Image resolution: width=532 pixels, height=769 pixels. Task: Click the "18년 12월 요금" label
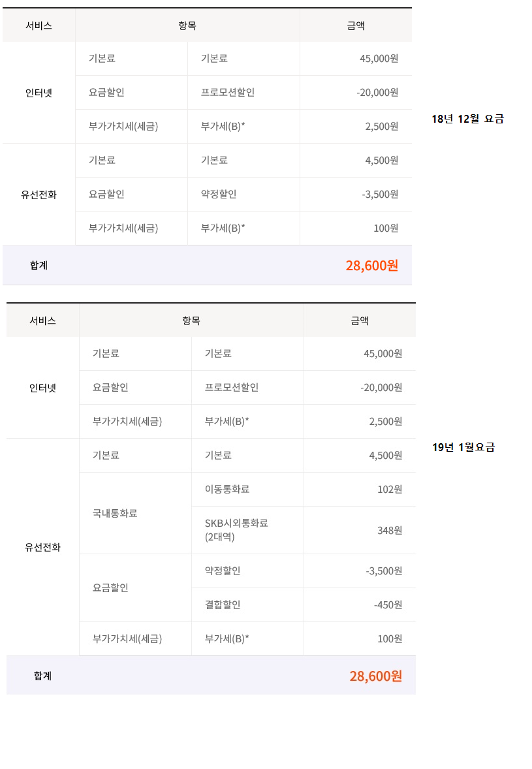[467, 119]
